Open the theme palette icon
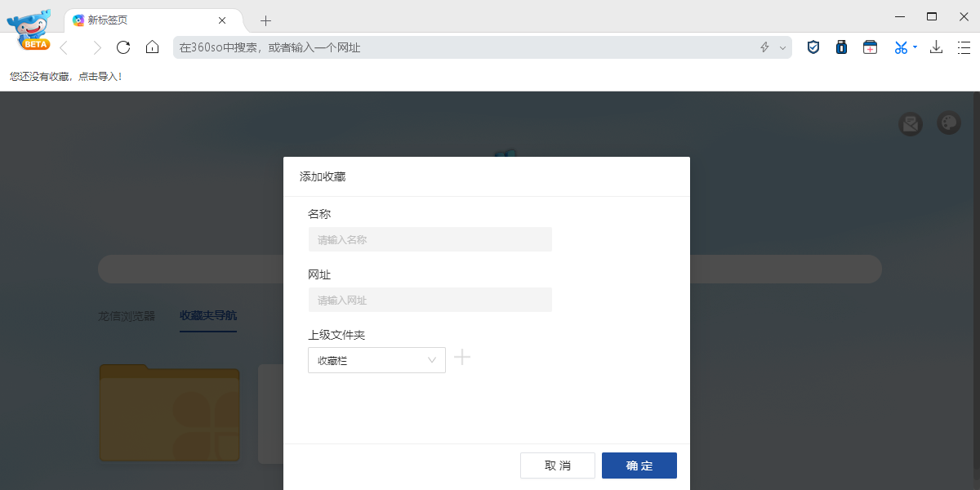Image resolution: width=980 pixels, height=490 pixels. [x=948, y=123]
